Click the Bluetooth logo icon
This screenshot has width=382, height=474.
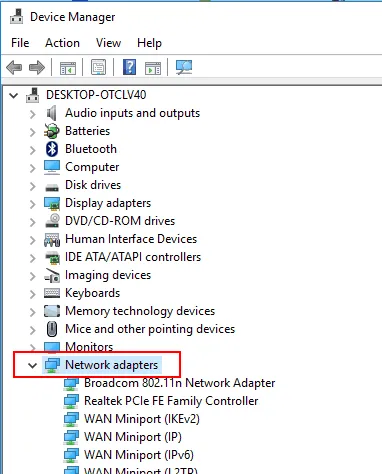click(52, 149)
